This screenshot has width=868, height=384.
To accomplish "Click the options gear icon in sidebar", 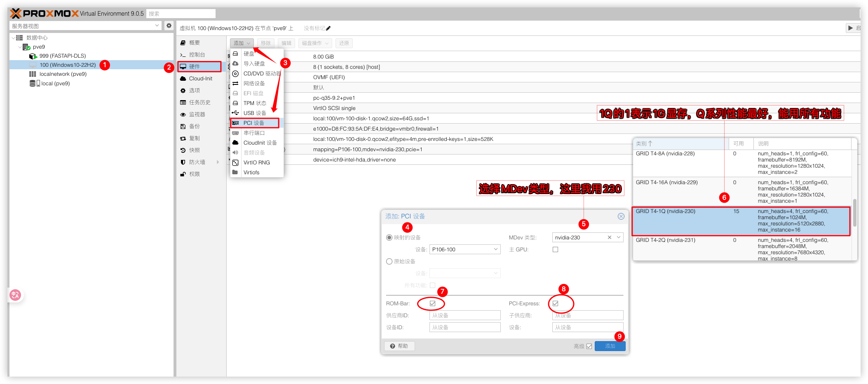I will tap(183, 91).
